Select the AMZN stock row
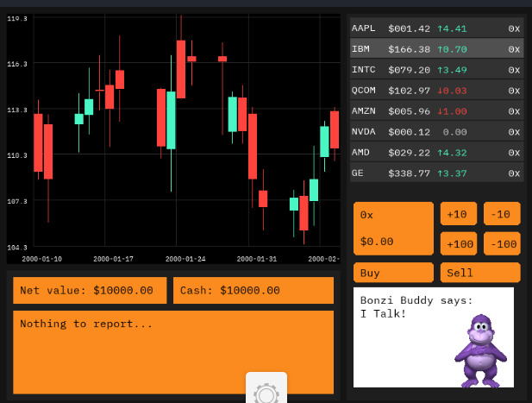The width and height of the screenshot is (532, 403). [x=436, y=111]
